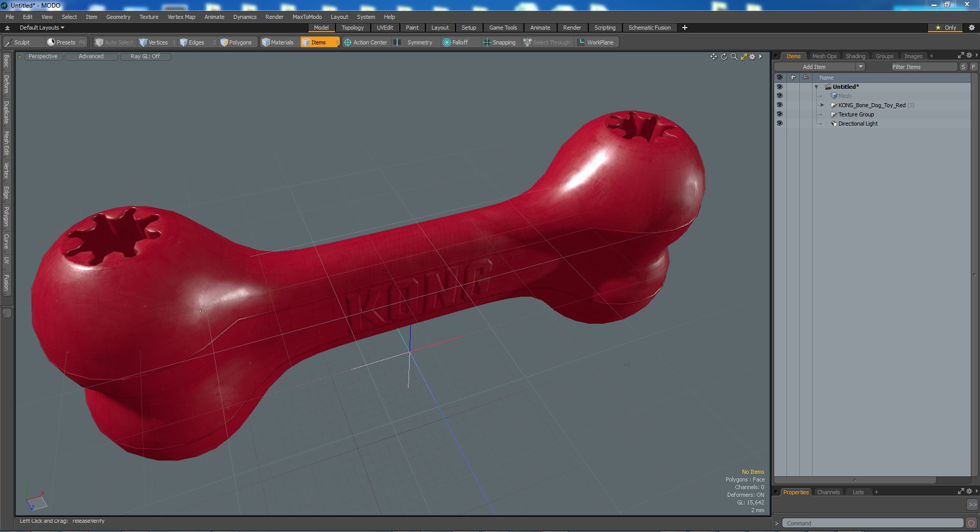
Task: Add a new layout tab with plus
Action: click(x=685, y=28)
